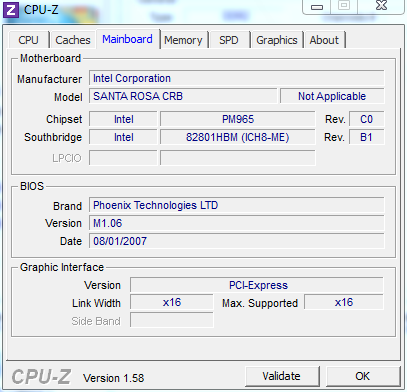Close the CPU-Z window
The image size is (407, 392).
click(382, 6)
